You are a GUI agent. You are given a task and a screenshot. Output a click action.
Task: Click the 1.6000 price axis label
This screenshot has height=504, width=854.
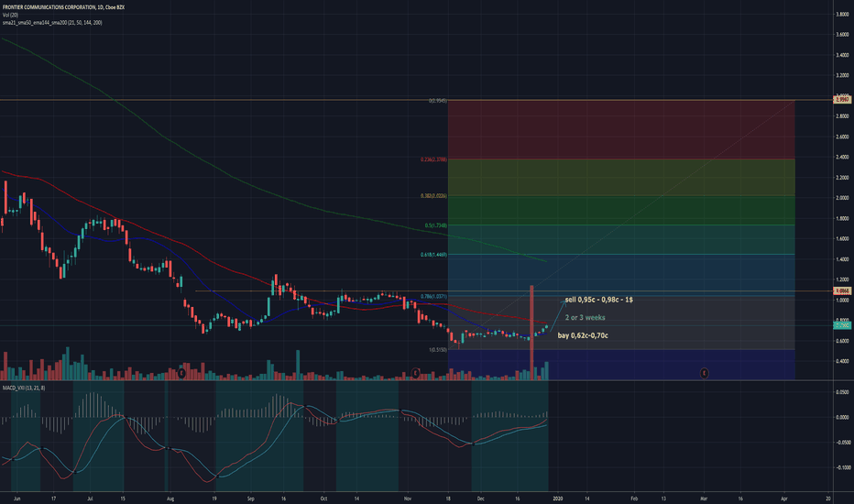[x=843, y=238]
